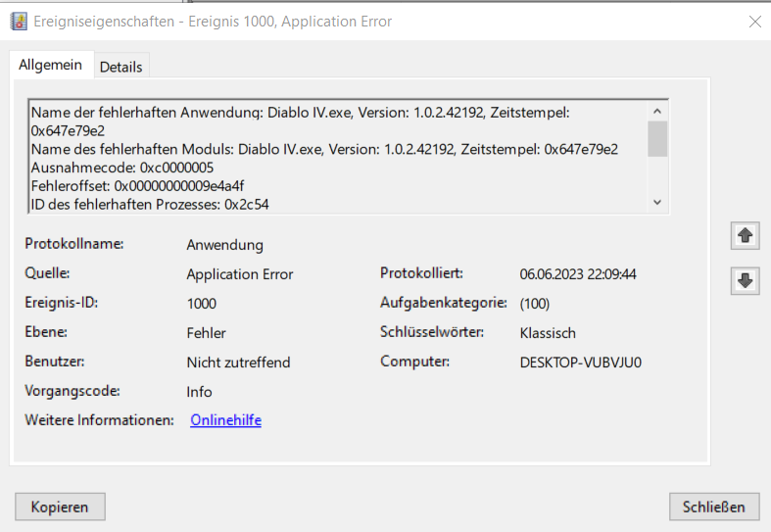This screenshot has width=771, height=532.
Task: Click the Protokolliert date 06.06.2023 22:09:44
Action: tap(578, 274)
